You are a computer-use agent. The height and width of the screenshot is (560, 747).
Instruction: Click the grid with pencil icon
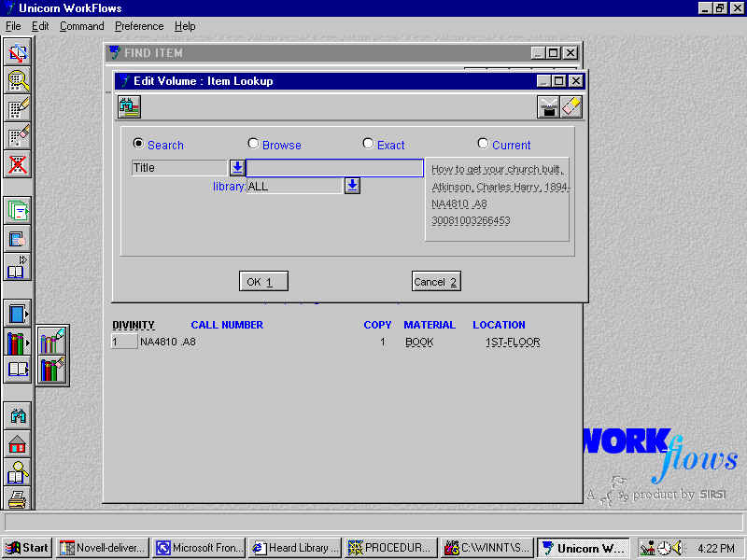tap(18, 108)
